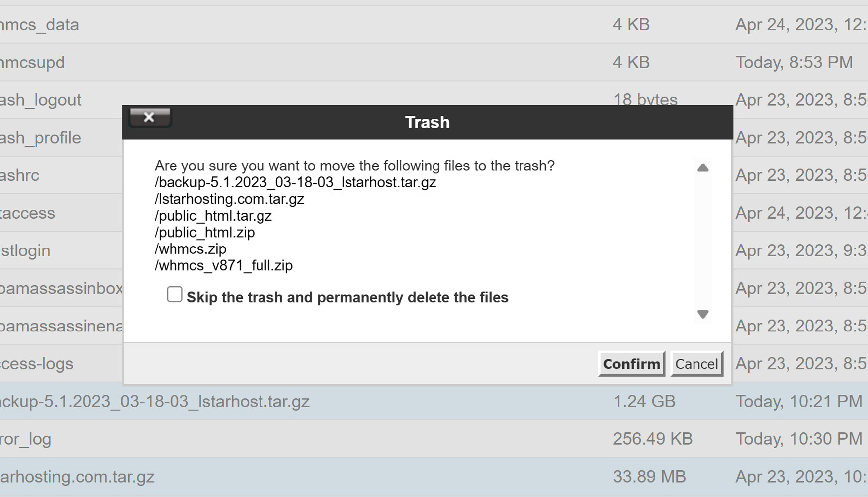Select the taccess file row
Viewport: 868px width, 497px height.
pyautogui.click(x=28, y=213)
